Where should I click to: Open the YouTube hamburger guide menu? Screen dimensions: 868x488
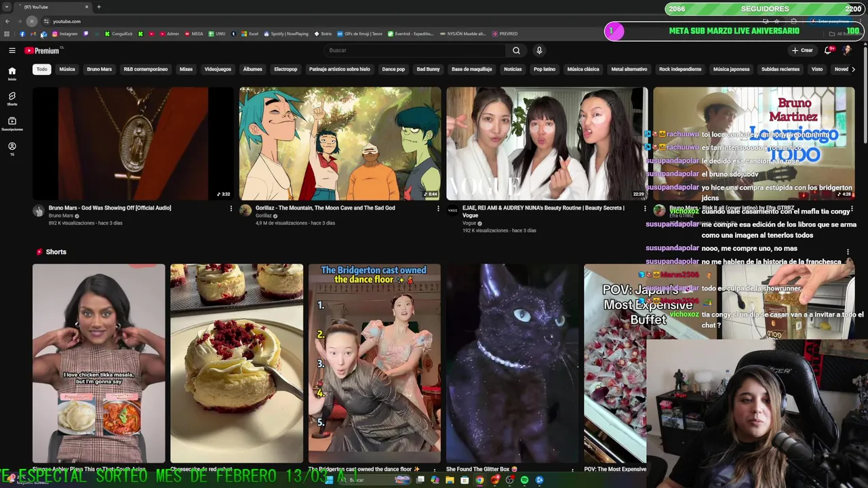point(12,50)
